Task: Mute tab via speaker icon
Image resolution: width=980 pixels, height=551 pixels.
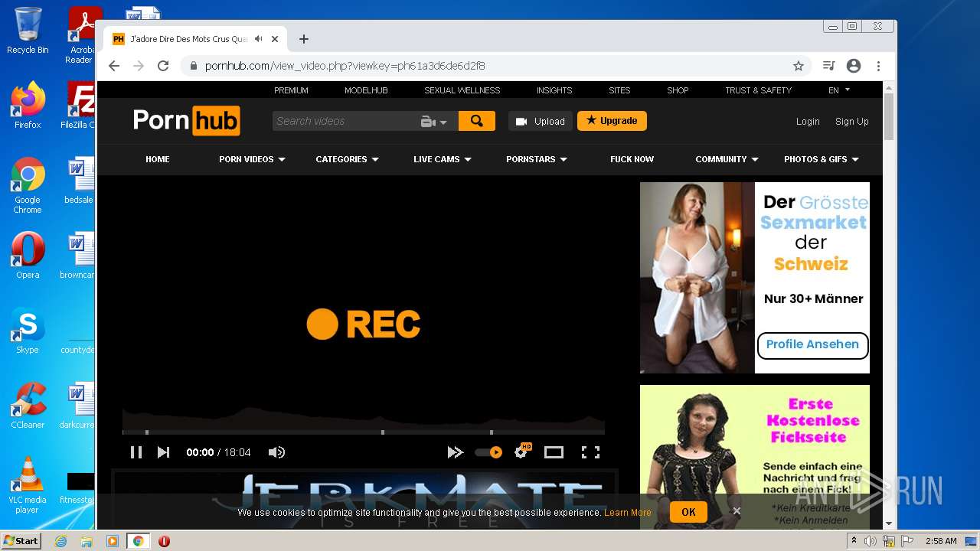Action: (259, 39)
